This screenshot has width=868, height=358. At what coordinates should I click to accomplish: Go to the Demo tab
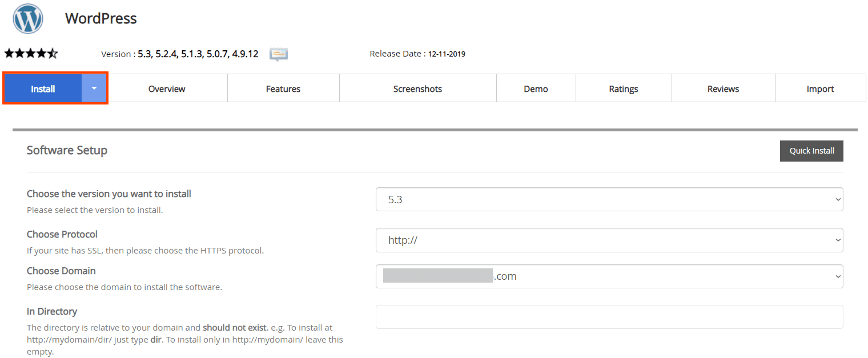tap(536, 89)
